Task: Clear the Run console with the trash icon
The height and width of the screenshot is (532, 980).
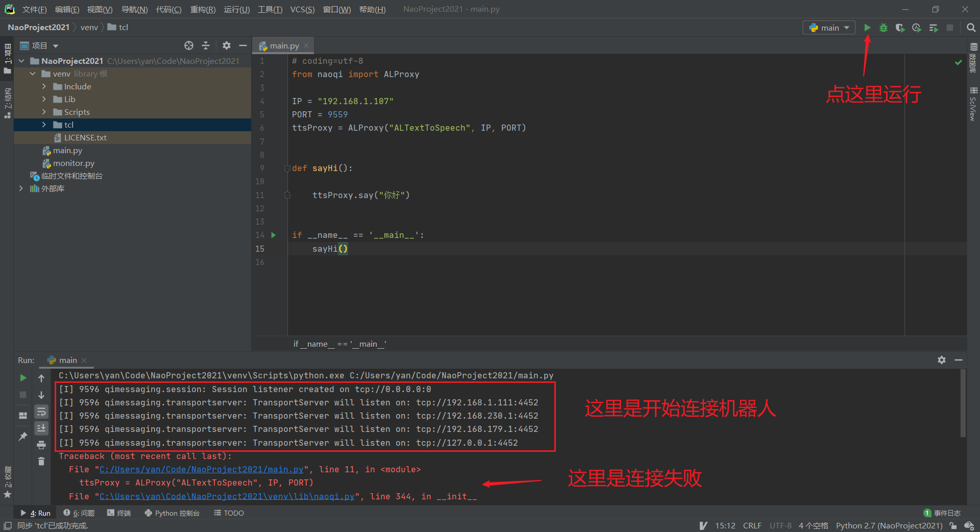Action: [41, 461]
